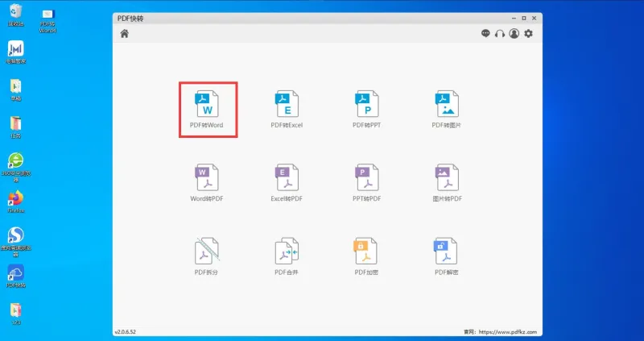644x341 pixels.
Task: Click the v2.0.6.52 version label
Action: pyautogui.click(x=125, y=331)
